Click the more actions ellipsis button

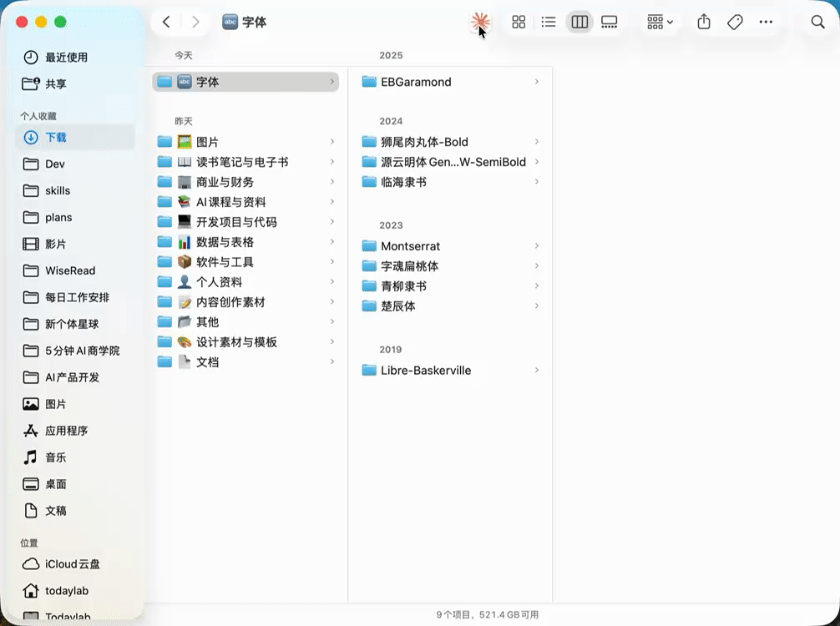click(766, 22)
